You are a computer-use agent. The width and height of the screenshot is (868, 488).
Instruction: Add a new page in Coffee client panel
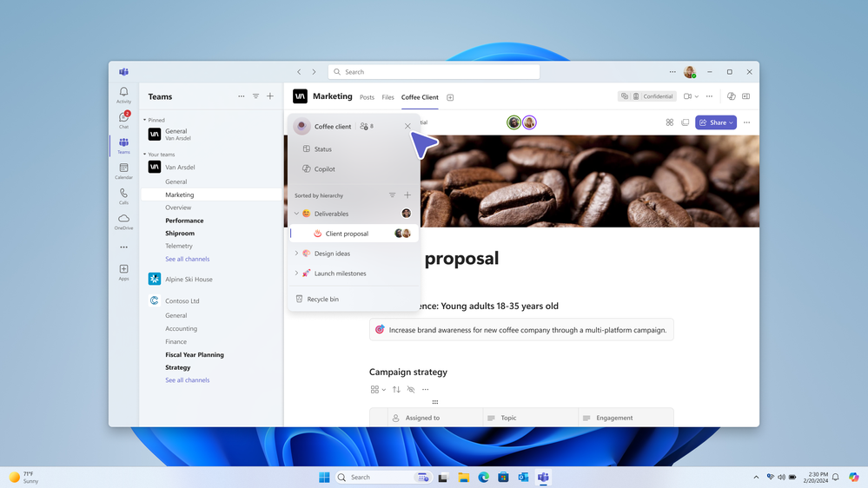click(407, 195)
